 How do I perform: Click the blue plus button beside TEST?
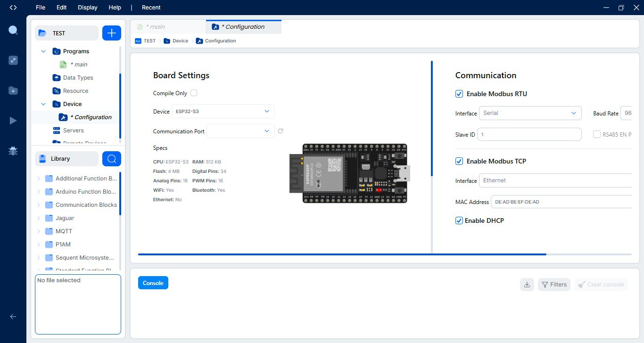tap(112, 33)
